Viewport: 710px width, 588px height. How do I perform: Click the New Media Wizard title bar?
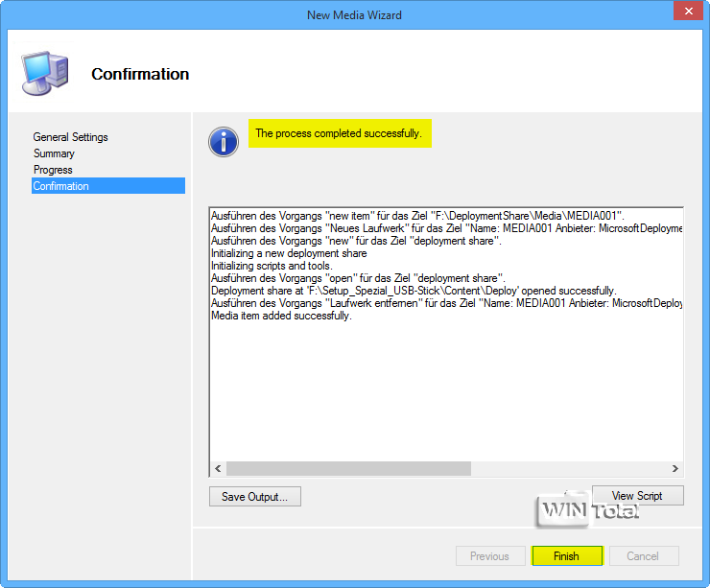pyautogui.click(x=354, y=15)
